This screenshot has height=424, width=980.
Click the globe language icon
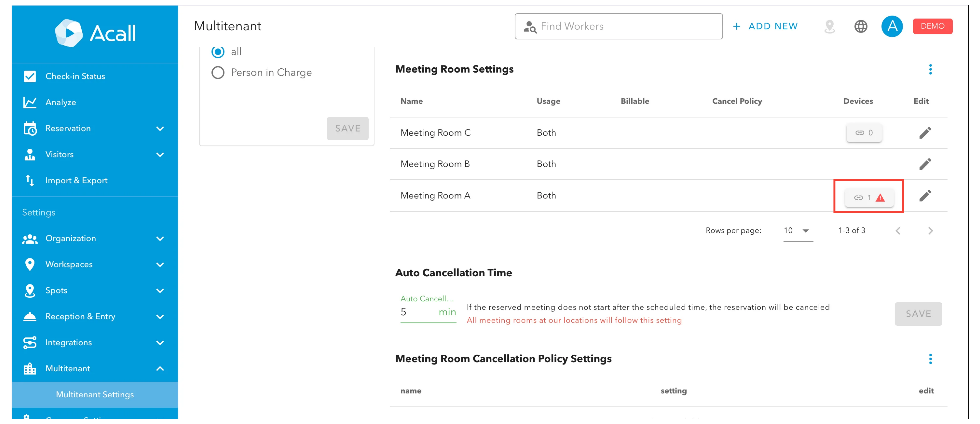pyautogui.click(x=861, y=26)
